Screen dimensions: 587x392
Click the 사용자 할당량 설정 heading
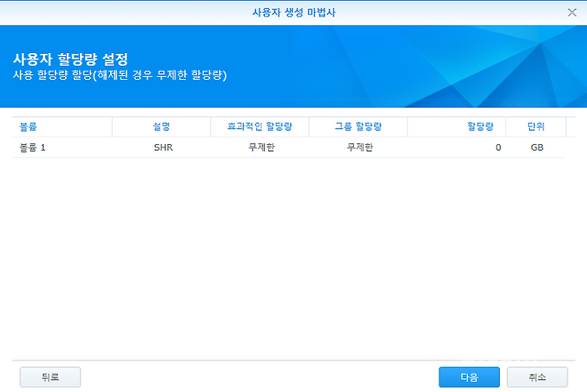[71, 59]
